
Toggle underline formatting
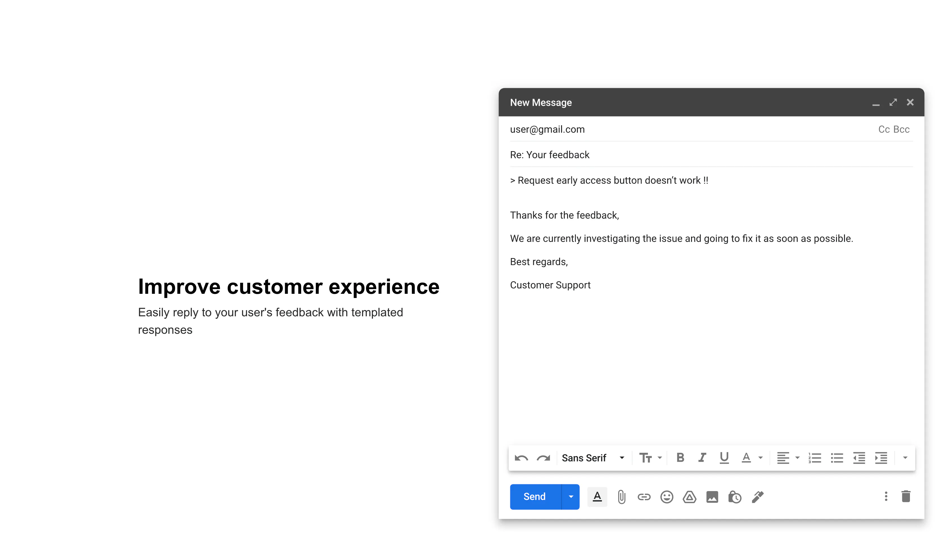[x=724, y=458]
